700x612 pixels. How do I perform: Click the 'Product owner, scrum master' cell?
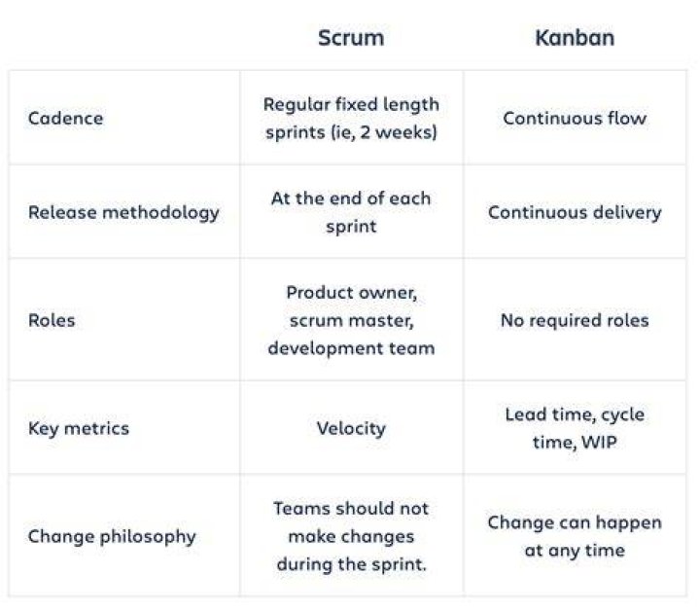351,320
